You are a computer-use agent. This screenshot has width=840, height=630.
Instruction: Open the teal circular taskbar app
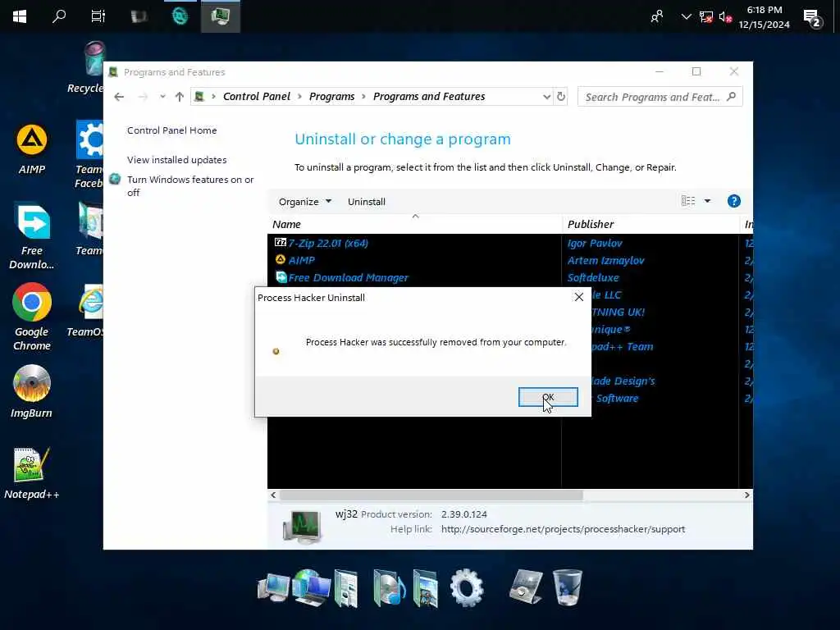click(180, 16)
